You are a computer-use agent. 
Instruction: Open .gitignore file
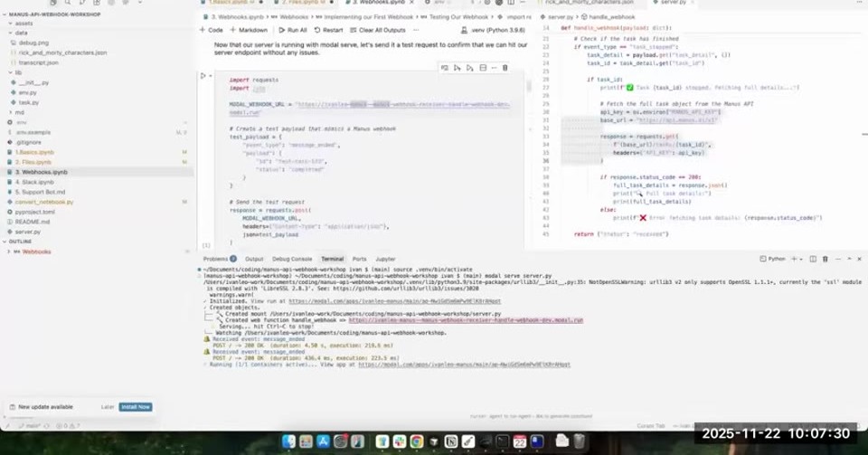tap(29, 142)
